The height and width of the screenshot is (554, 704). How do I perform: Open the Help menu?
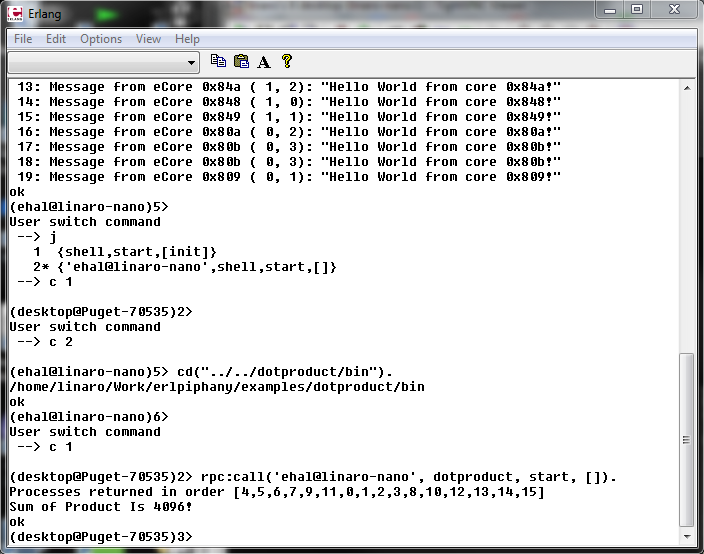[187, 39]
